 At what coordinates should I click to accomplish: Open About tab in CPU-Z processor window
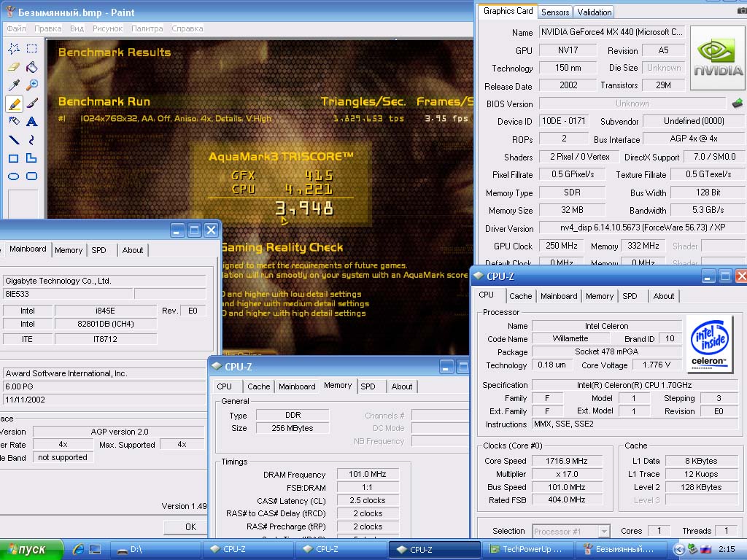pyautogui.click(x=664, y=296)
